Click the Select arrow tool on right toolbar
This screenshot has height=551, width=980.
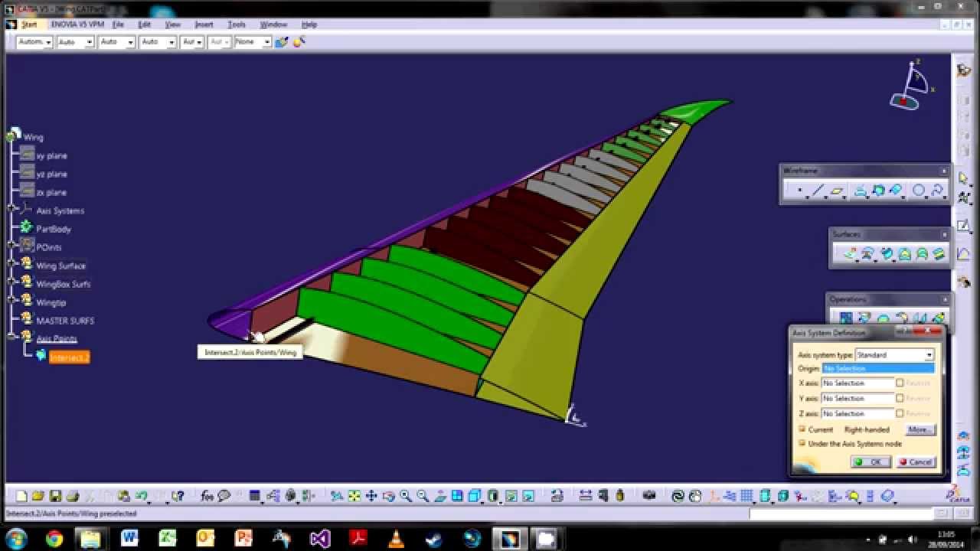point(963,178)
